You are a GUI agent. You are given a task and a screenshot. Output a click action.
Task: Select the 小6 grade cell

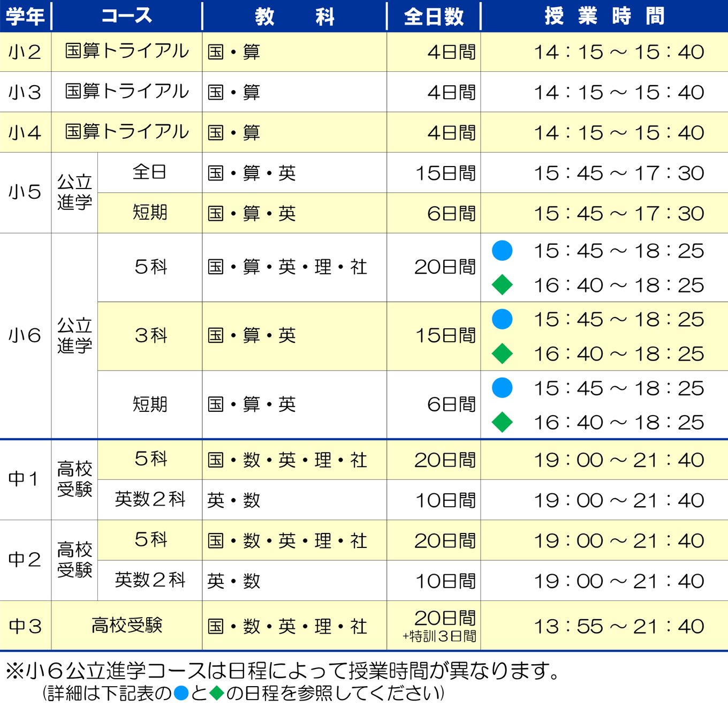[x=25, y=336]
